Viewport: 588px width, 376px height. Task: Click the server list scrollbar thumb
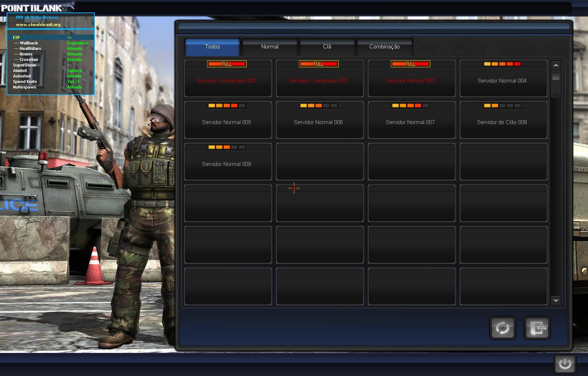click(x=556, y=76)
